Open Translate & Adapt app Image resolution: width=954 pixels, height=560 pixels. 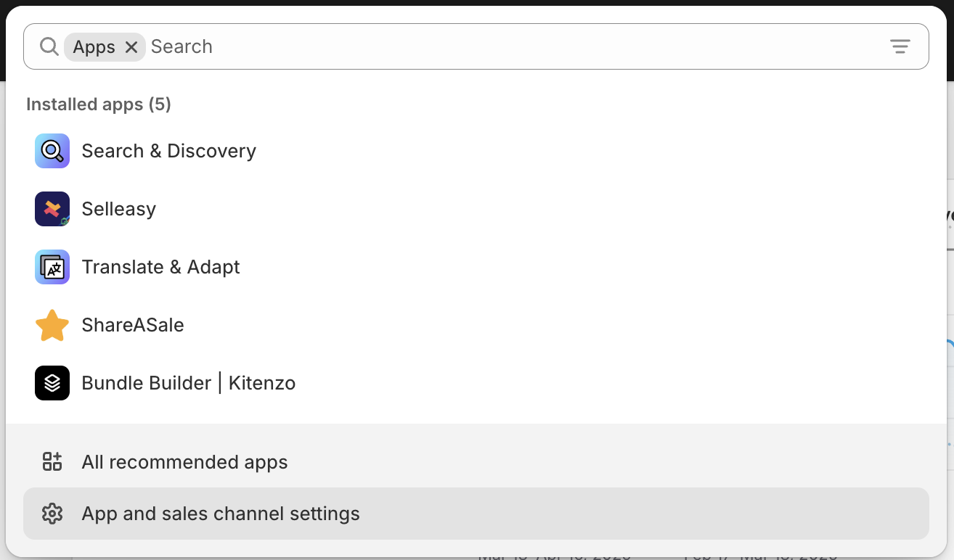(x=476, y=267)
